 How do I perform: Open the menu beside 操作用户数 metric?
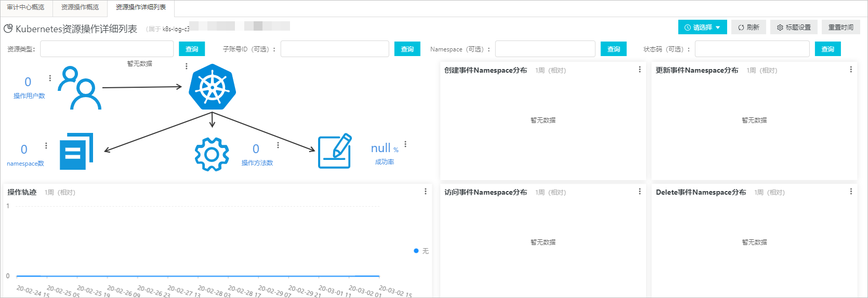click(x=50, y=78)
